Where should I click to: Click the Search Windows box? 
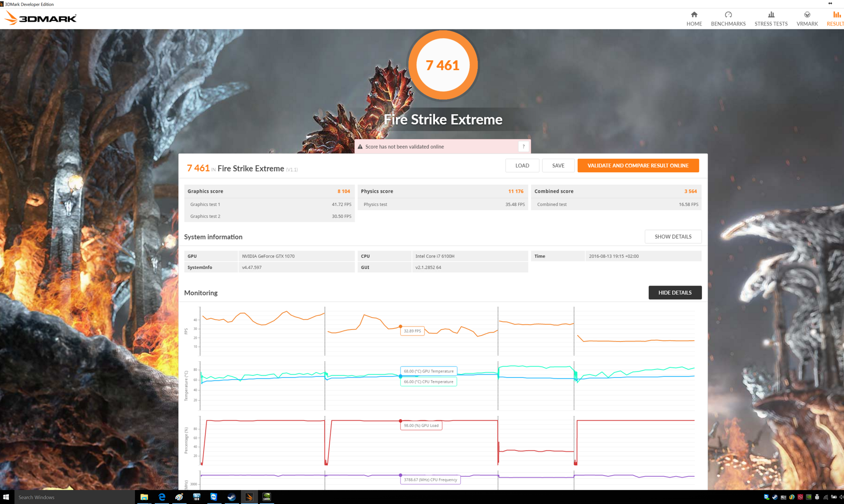point(74,497)
